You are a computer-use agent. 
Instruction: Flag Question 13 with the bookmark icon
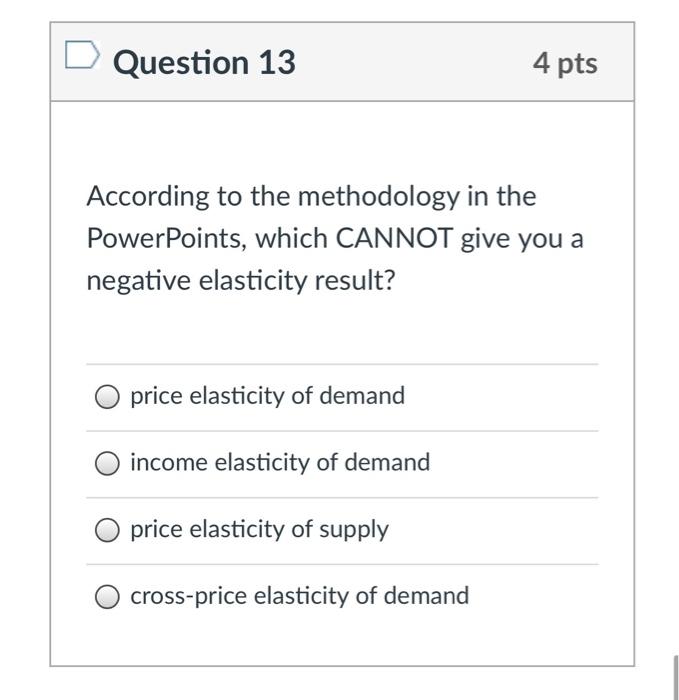82,55
